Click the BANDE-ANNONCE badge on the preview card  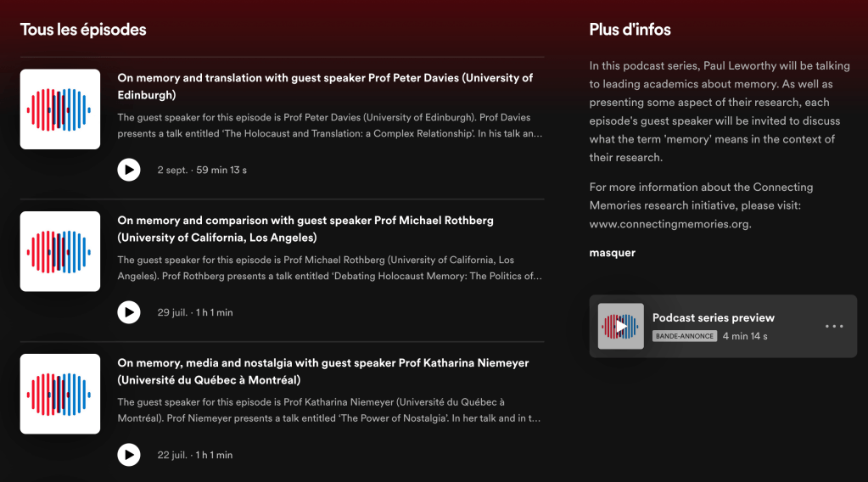(685, 336)
